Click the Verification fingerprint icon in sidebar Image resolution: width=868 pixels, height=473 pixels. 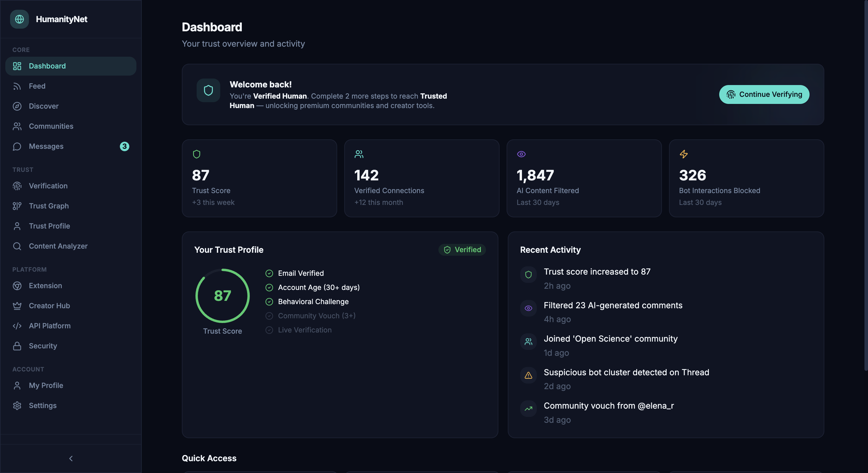17,186
